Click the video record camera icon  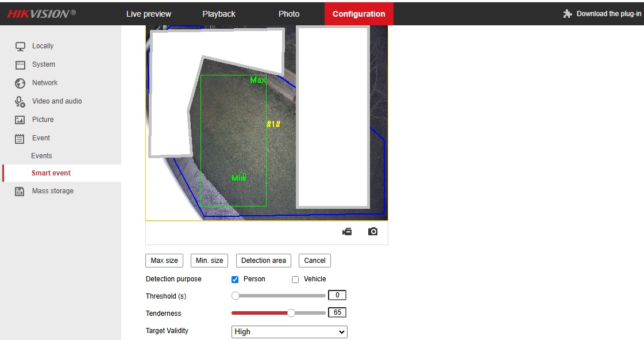coord(347,232)
